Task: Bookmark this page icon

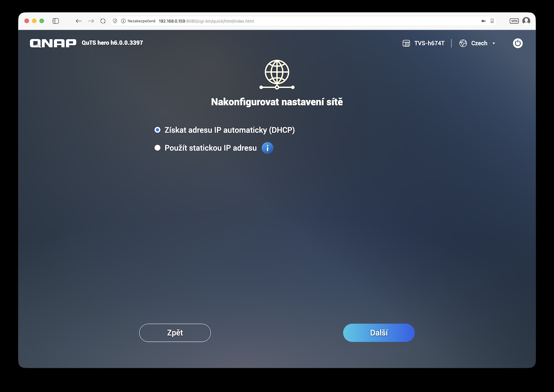Action: coord(492,21)
